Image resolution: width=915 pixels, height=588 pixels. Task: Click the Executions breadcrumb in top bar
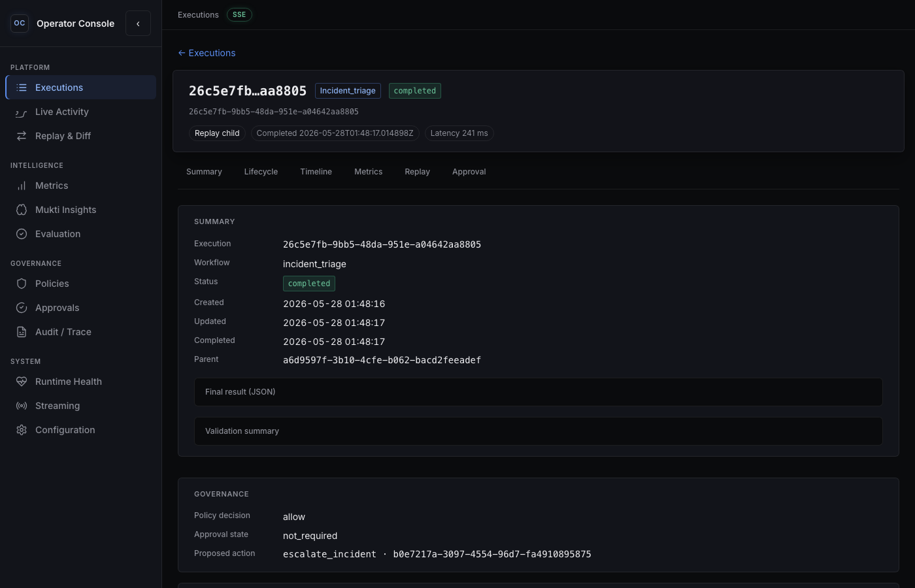198,15
